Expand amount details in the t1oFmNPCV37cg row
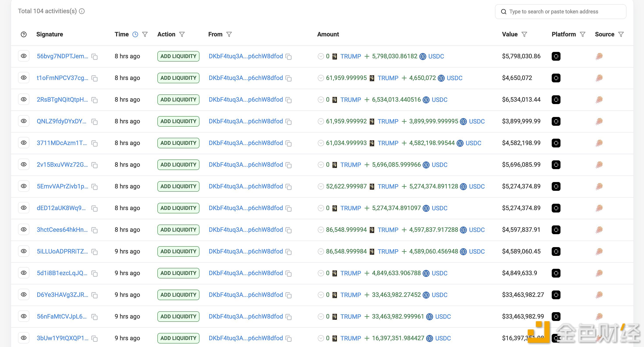The height and width of the screenshot is (347, 644). point(321,78)
